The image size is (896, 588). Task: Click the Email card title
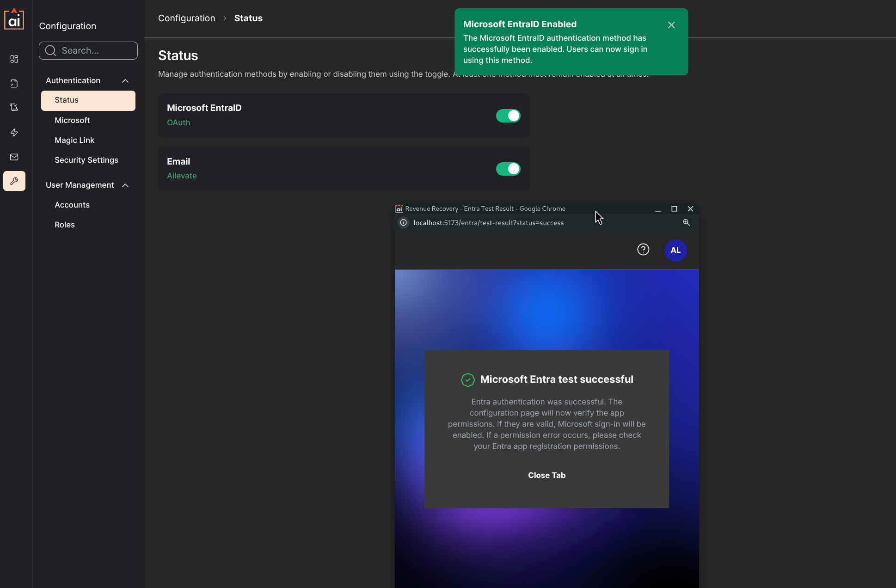(x=178, y=161)
